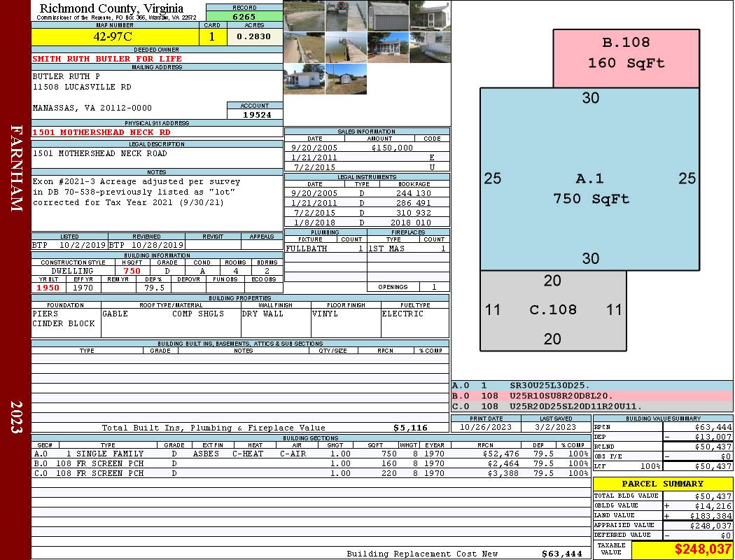
Task: Click the Exon #2021-3 notes text
Action: 136,192
